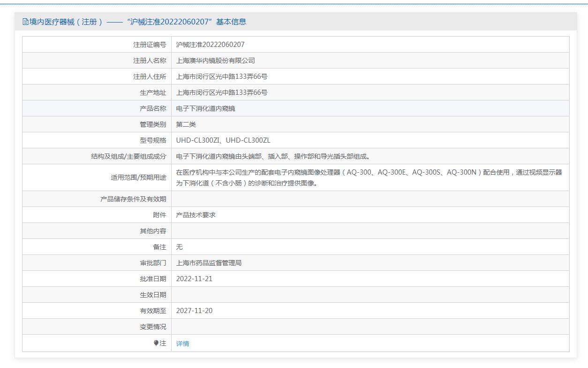The width and height of the screenshot is (588, 368).
Task: Click the address value in the 生产地址 row
Action: 221,92
